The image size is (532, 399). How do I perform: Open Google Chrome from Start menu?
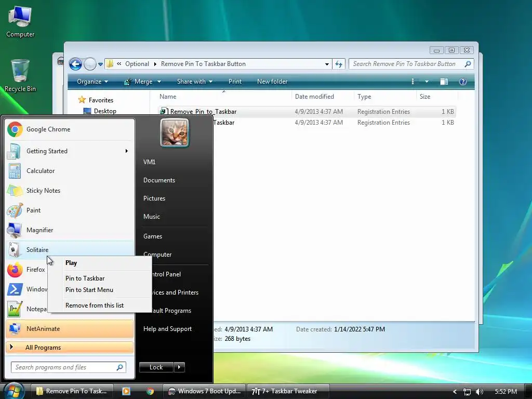[70, 129]
